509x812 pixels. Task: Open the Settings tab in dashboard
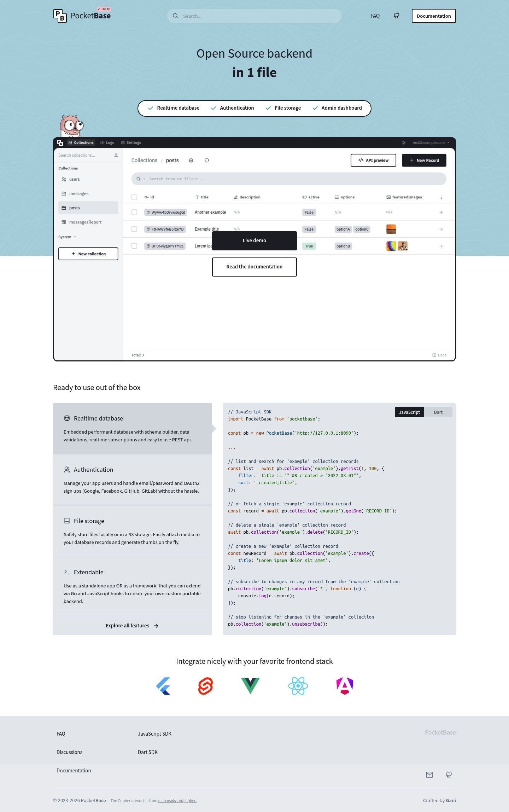coord(131,143)
